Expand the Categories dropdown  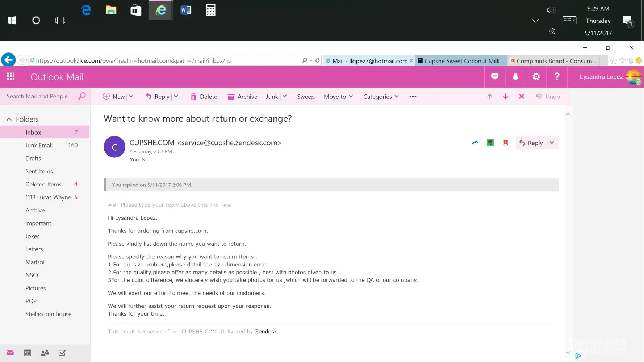point(381,97)
